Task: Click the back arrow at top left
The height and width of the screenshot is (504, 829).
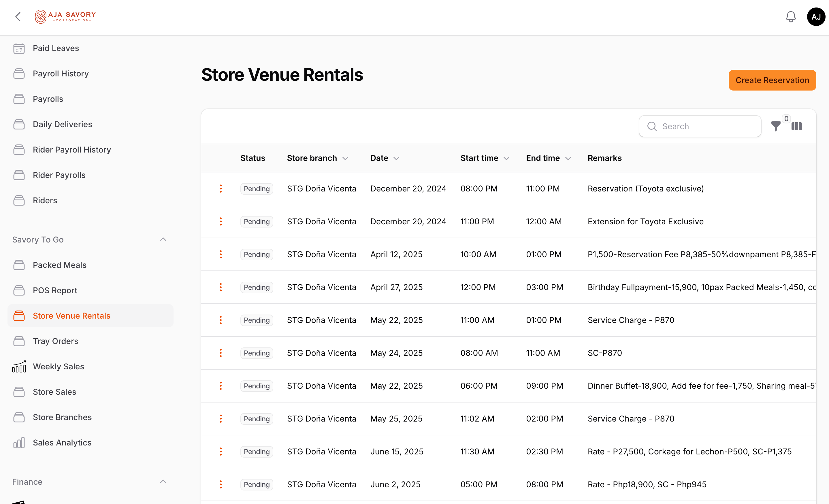Action: 18,16
